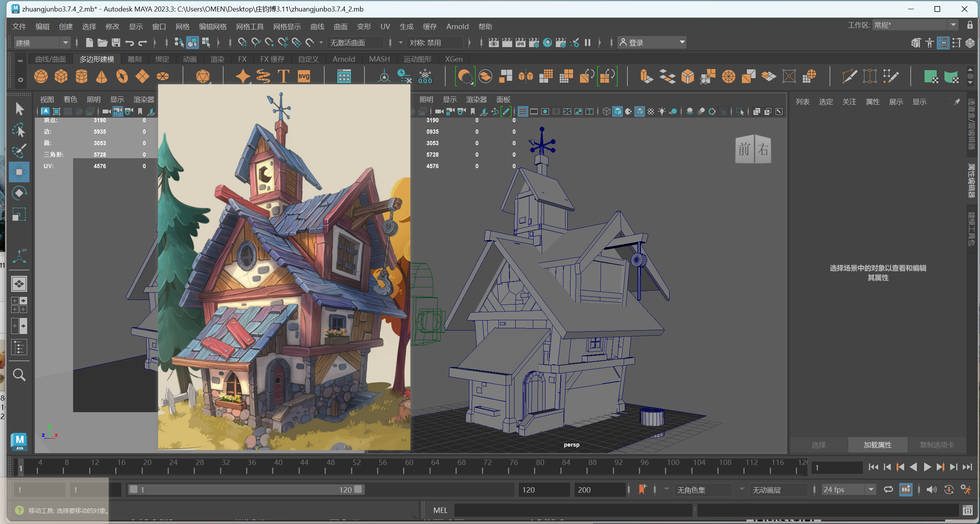Toggle auto keyframe on the range slider bar
Screen dimensions: 980x524
click(949, 490)
